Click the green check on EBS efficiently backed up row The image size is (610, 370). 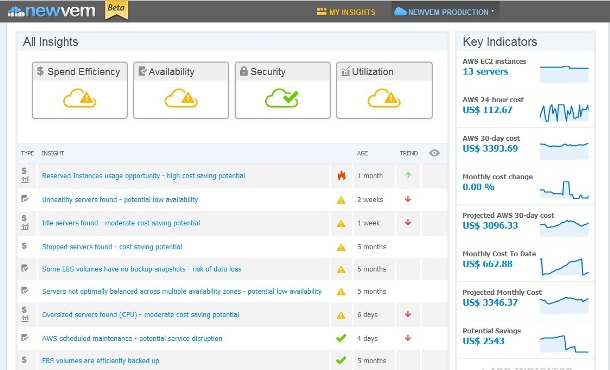click(x=341, y=360)
